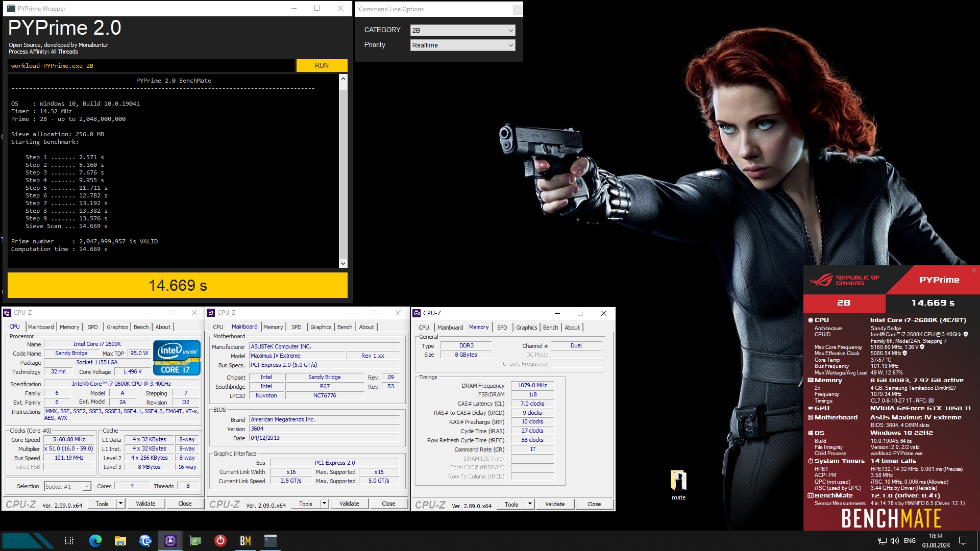Screen dimensions: 980x551
Task: Expand Tools arrow in Mainboard tab window
Action: 325,504
